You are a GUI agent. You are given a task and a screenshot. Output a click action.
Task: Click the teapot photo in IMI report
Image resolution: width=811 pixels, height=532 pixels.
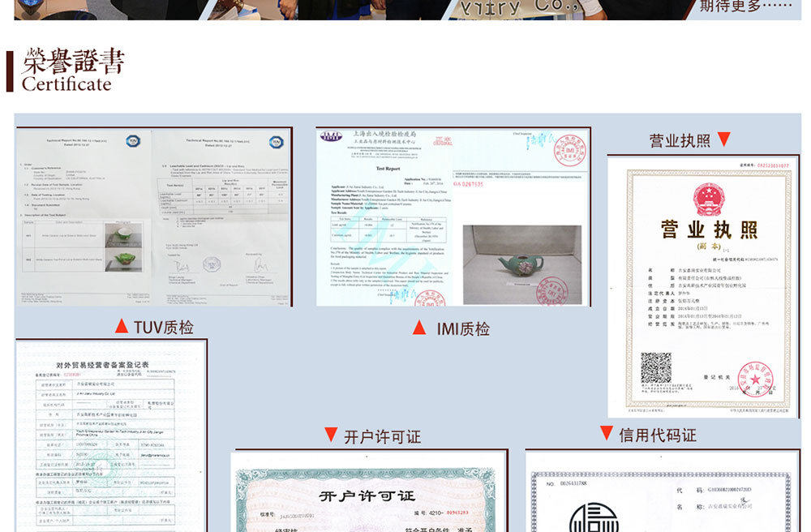point(522,264)
